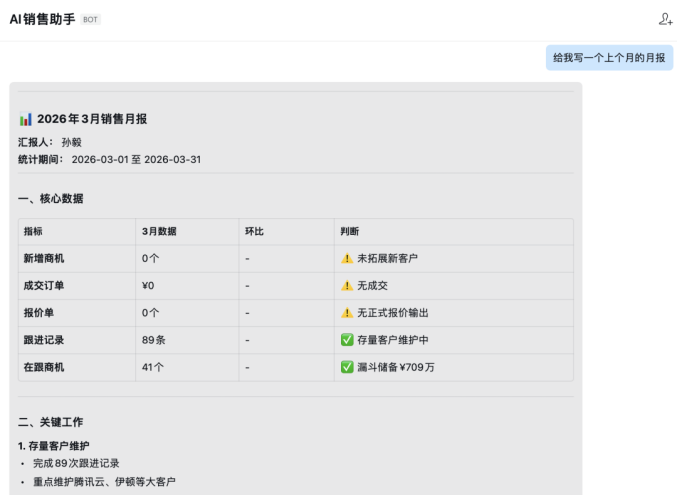The height and width of the screenshot is (496, 678).
Task: Click the reporter name 孙毅
Action: coord(71,142)
